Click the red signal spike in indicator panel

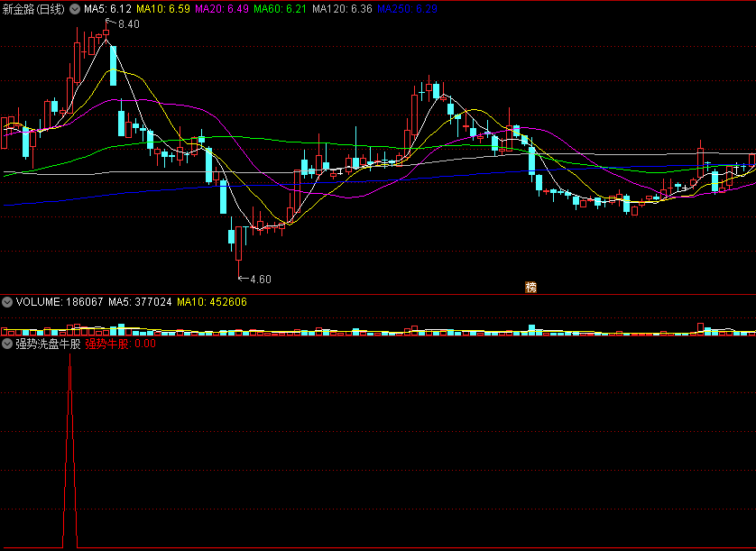69,451
